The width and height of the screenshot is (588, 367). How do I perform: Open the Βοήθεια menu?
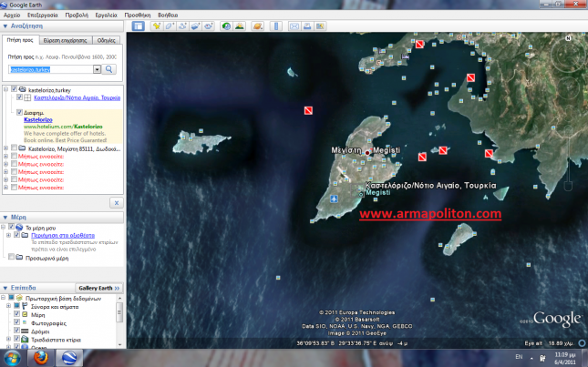pyautogui.click(x=168, y=15)
